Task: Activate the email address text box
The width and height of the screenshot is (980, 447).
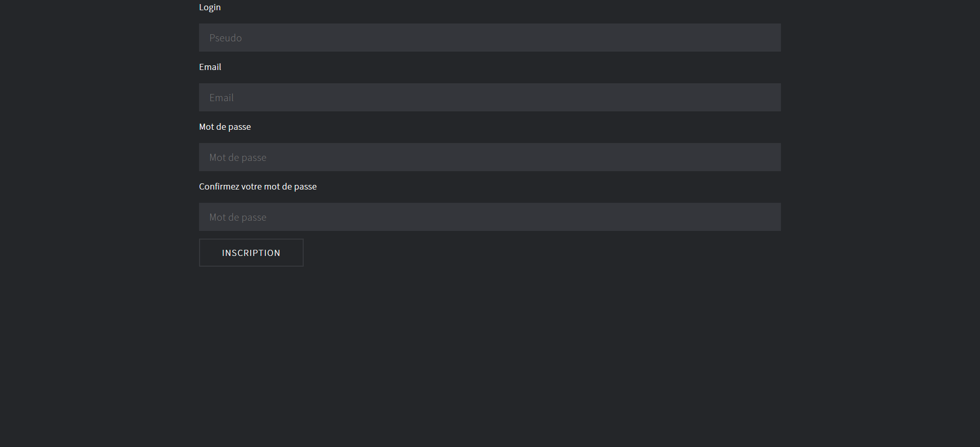Action: [489, 97]
